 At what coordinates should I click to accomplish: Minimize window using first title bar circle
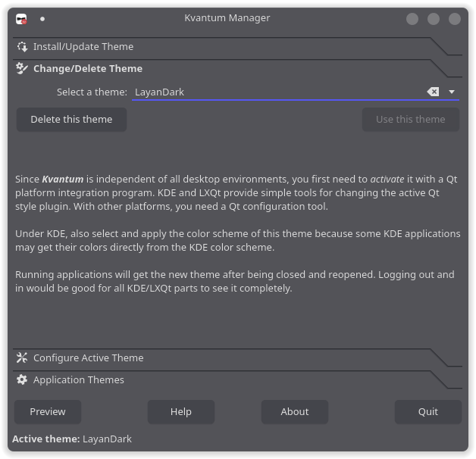(x=412, y=19)
